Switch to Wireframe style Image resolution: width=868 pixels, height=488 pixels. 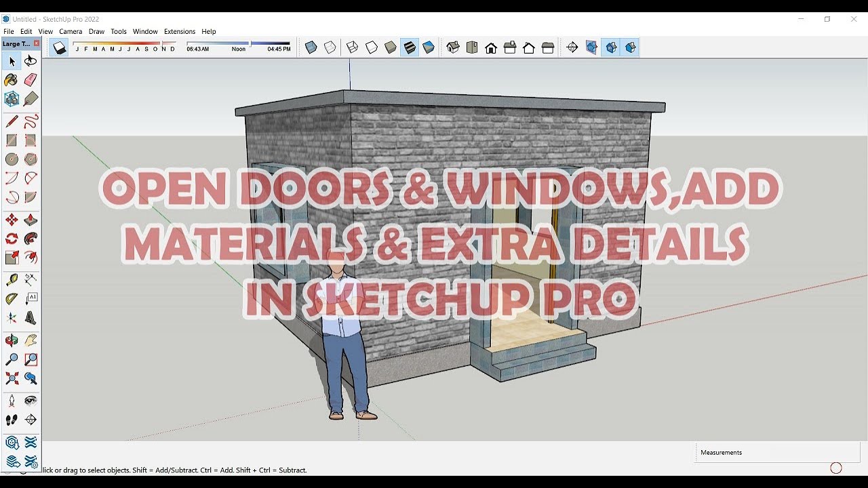click(x=352, y=47)
